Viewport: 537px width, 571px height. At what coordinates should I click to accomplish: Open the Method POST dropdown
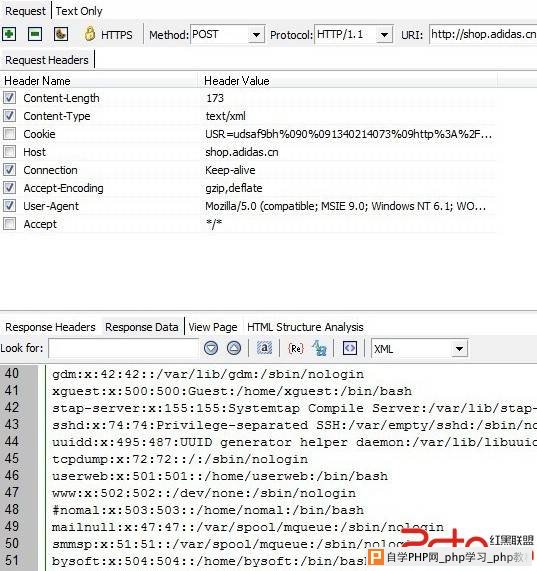click(x=256, y=35)
